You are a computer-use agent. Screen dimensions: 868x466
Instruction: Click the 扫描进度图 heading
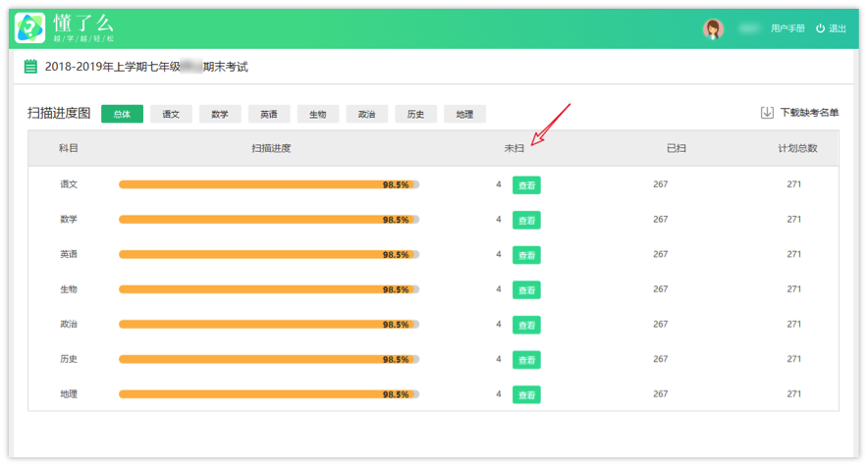[x=59, y=114]
